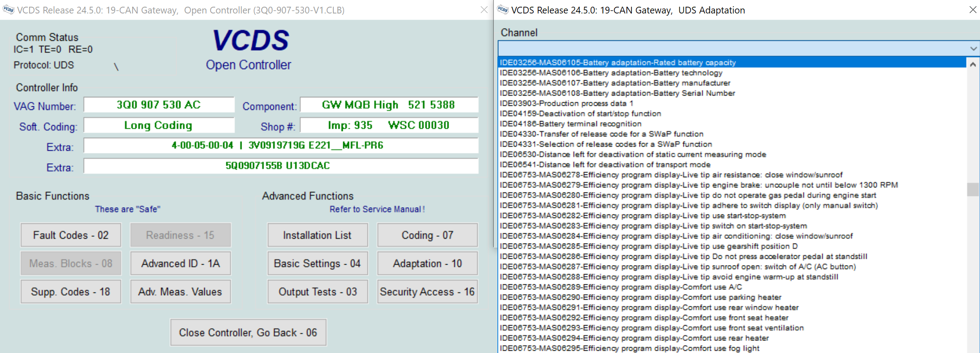Click the Component field GW MQB High
Screen dimensions: 980x353
[x=389, y=105]
